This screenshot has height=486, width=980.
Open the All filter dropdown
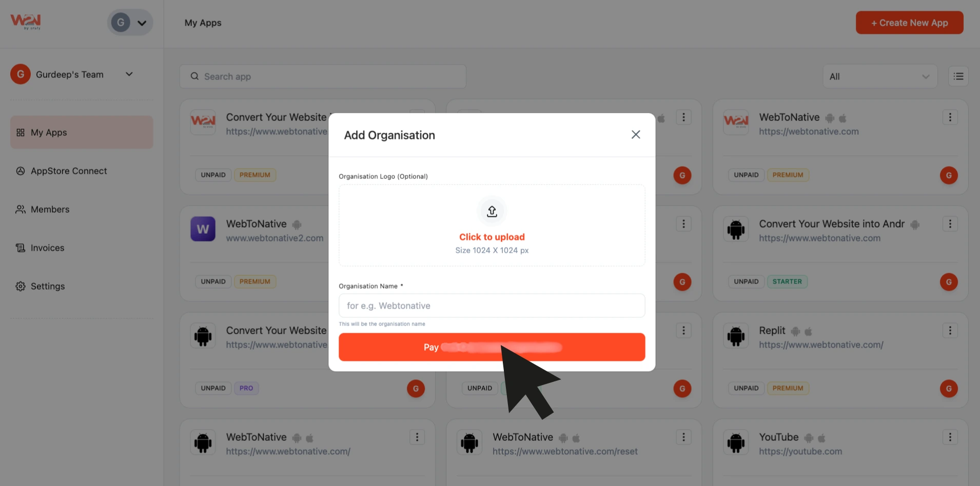coord(880,76)
